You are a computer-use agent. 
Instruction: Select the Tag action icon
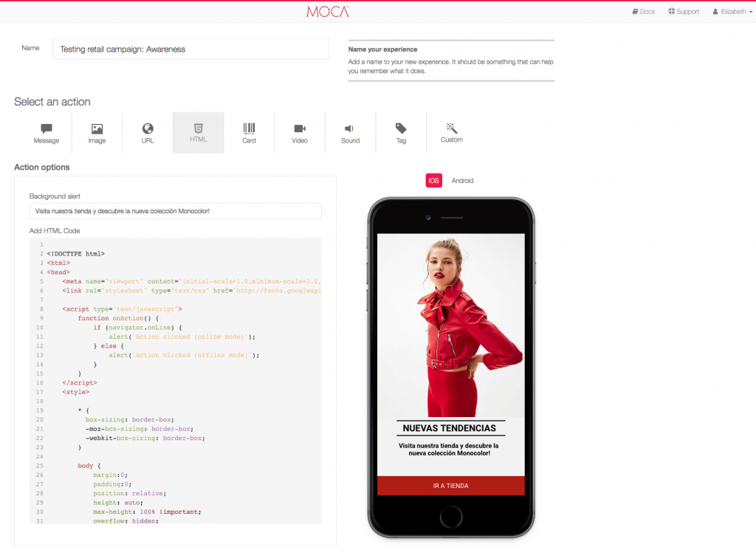pyautogui.click(x=401, y=133)
